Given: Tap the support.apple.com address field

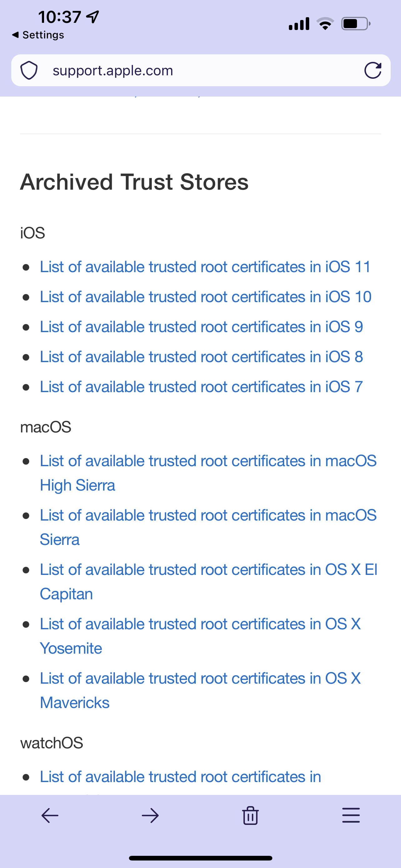Looking at the screenshot, I should coord(201,70).
